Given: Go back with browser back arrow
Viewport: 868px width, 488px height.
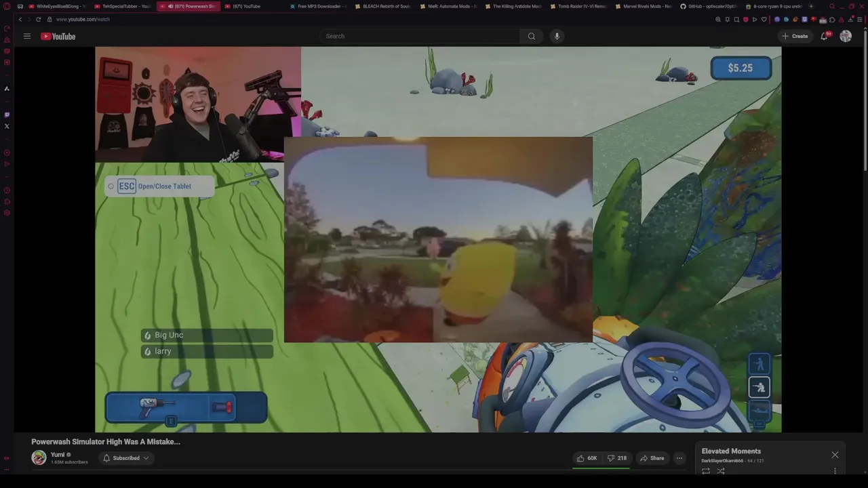Looking at the screenshot, I should point(20,19).
